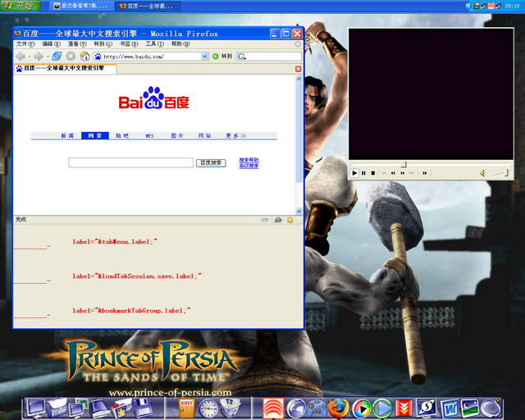Select 图片 search category

click(x=177, y=135)
